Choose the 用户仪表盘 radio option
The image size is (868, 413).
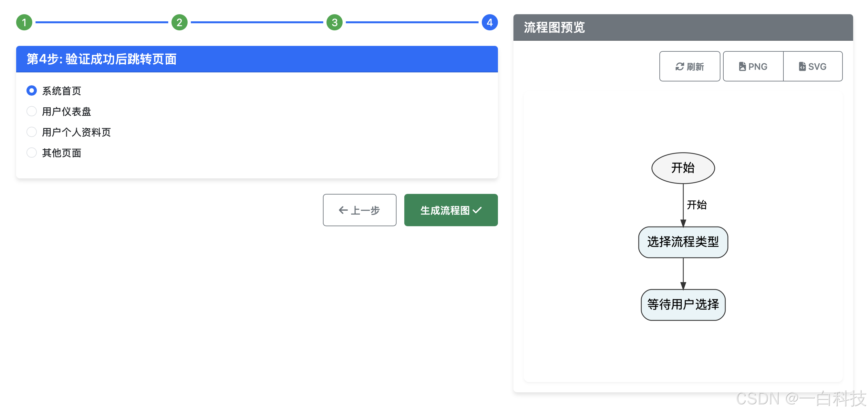coord(32,111)
